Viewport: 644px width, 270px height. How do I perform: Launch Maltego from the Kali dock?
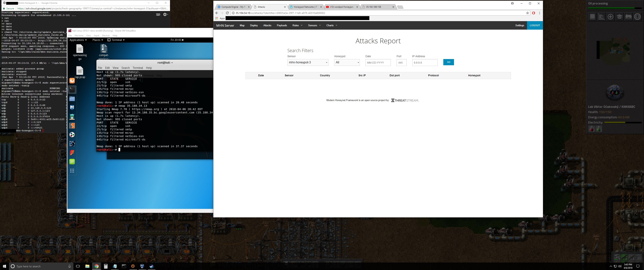coord(72,135)
